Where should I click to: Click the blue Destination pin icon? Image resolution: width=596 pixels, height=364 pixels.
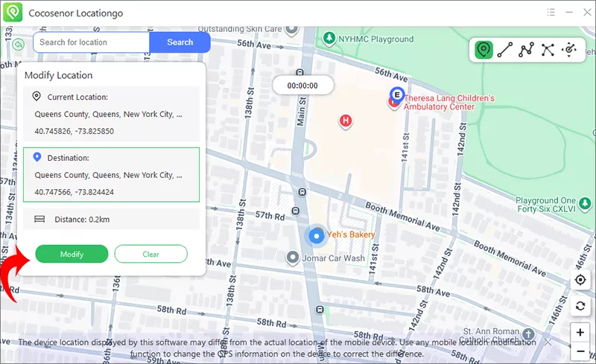point(37,156)
